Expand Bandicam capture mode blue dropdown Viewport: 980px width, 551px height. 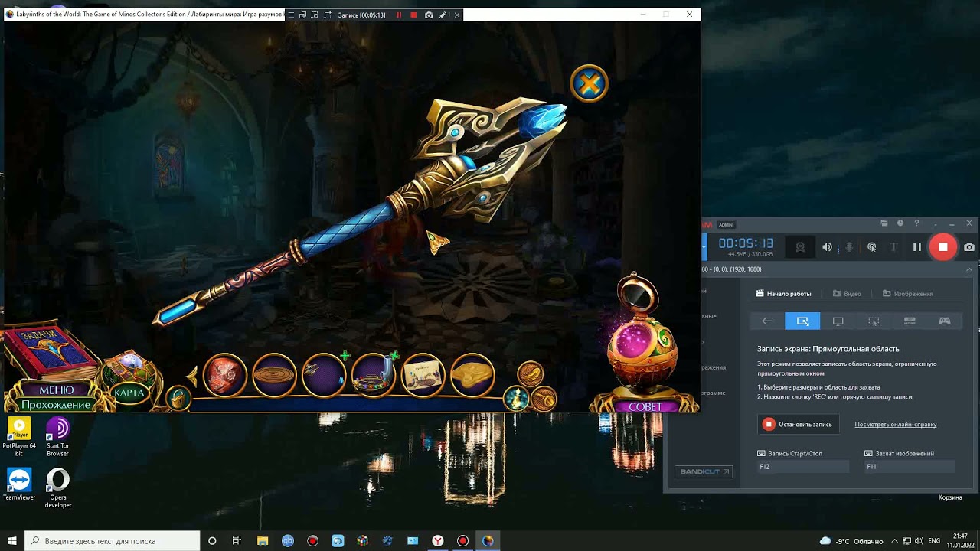point(704,246)
